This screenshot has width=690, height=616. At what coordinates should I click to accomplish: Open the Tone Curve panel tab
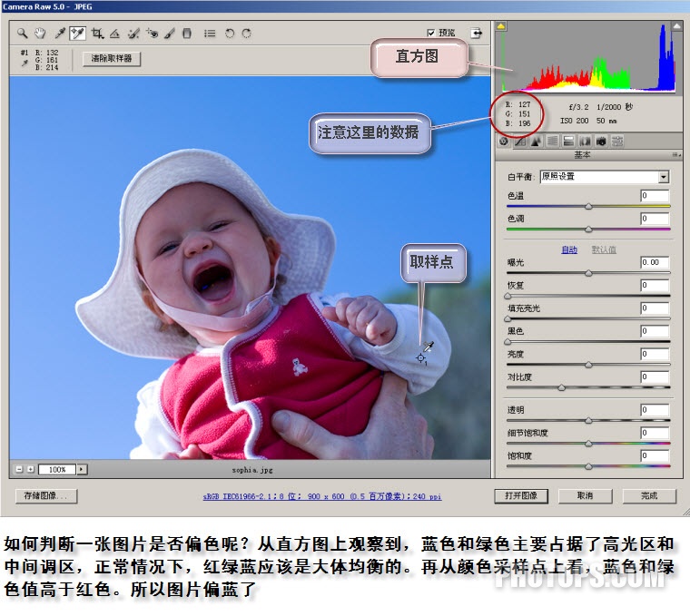coord(520,142)
